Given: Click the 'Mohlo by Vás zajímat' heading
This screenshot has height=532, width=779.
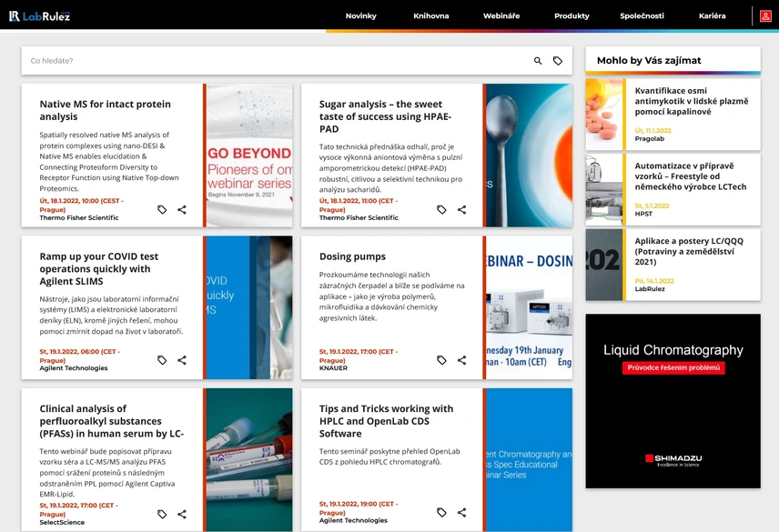Looking at the screenshot, I should point(649,61).
